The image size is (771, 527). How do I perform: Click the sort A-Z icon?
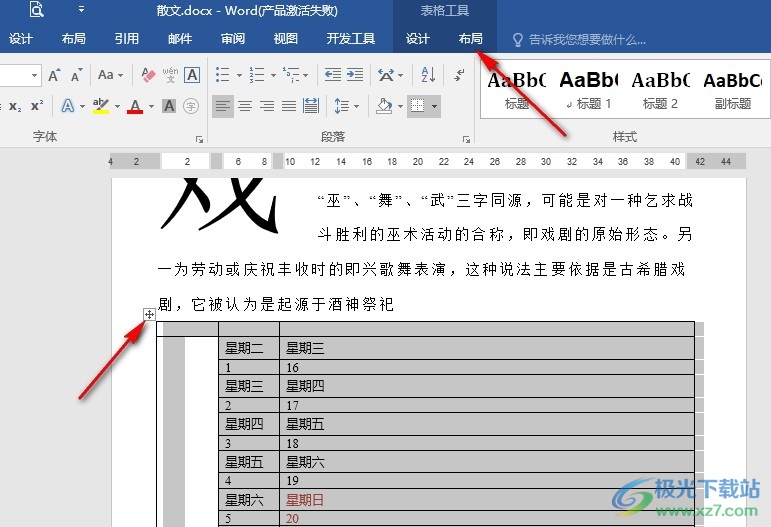[428, 75]
